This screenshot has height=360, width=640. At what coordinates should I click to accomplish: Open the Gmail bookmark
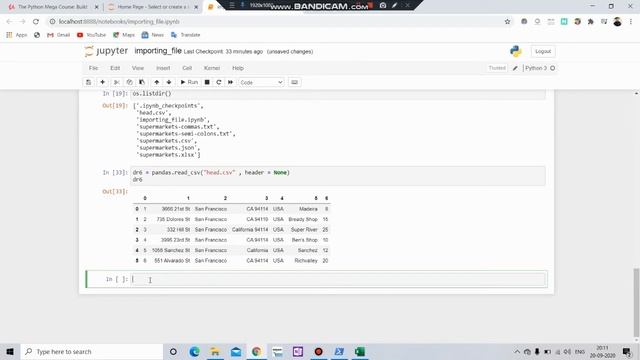point(59,35)
